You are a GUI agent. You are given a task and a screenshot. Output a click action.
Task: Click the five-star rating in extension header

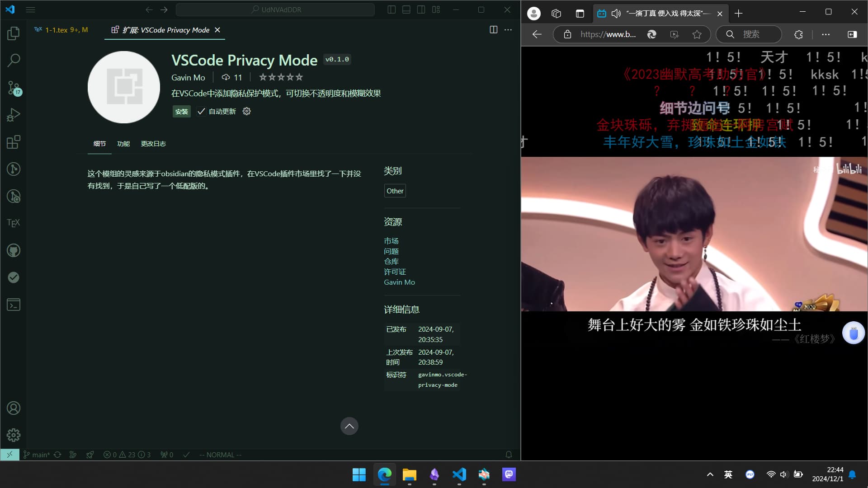coord(281,77)
